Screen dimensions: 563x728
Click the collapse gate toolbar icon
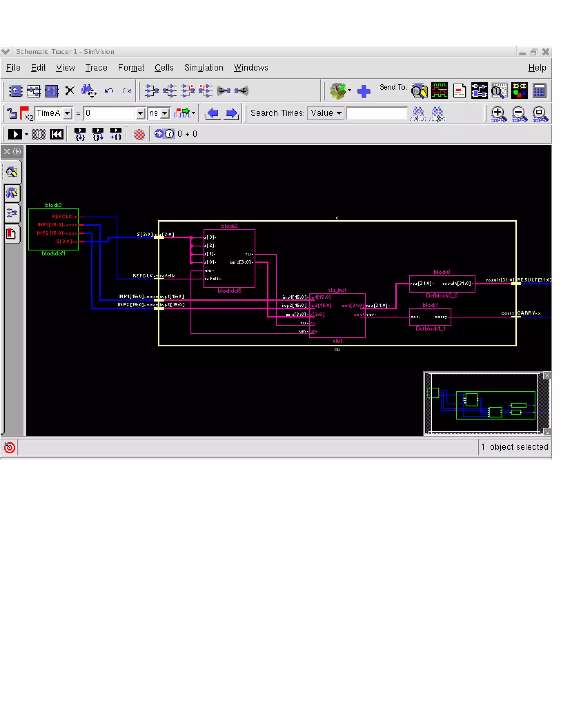(x=241, y=91)
